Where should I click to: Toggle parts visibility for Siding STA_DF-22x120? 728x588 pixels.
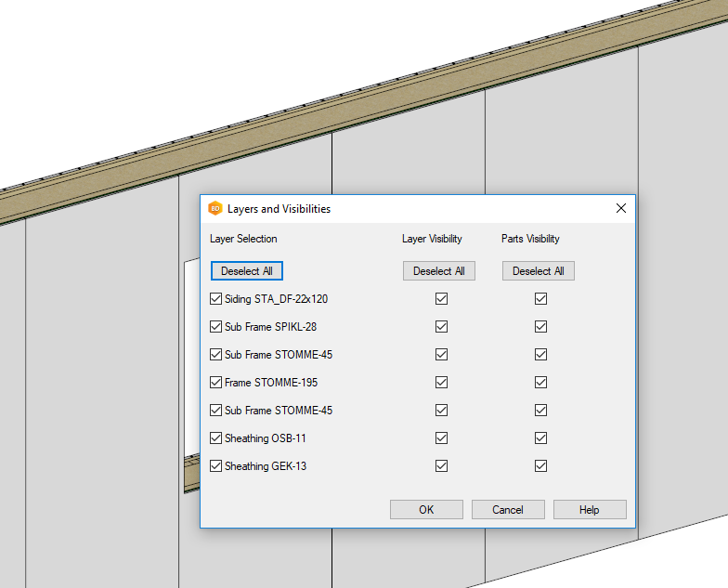point(540,299)
